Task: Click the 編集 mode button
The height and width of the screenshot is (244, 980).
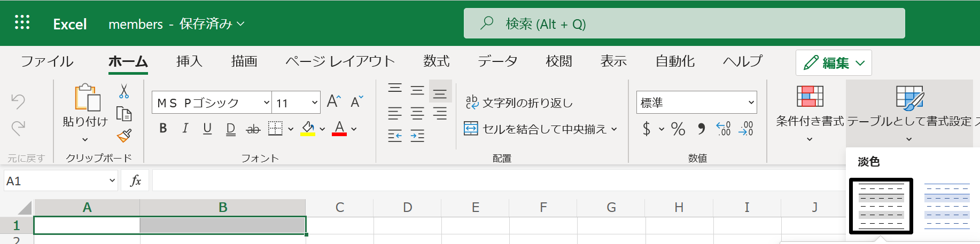Action: [833, 63]
